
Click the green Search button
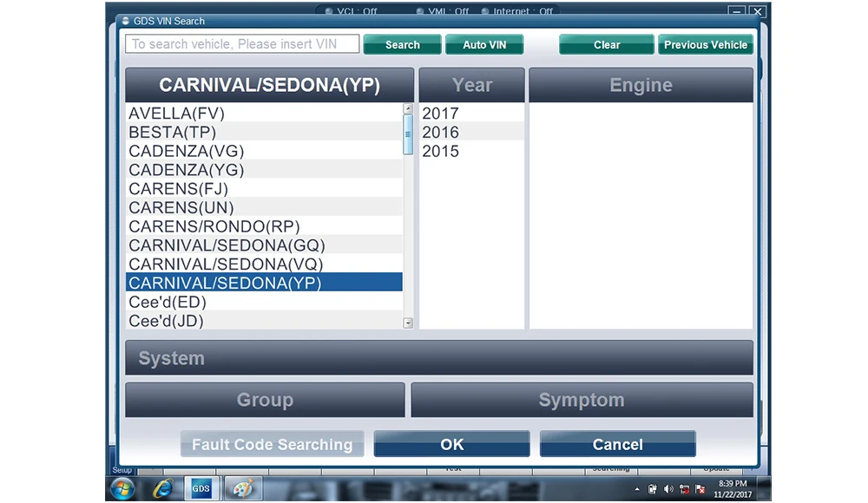(x=403, y=45)
